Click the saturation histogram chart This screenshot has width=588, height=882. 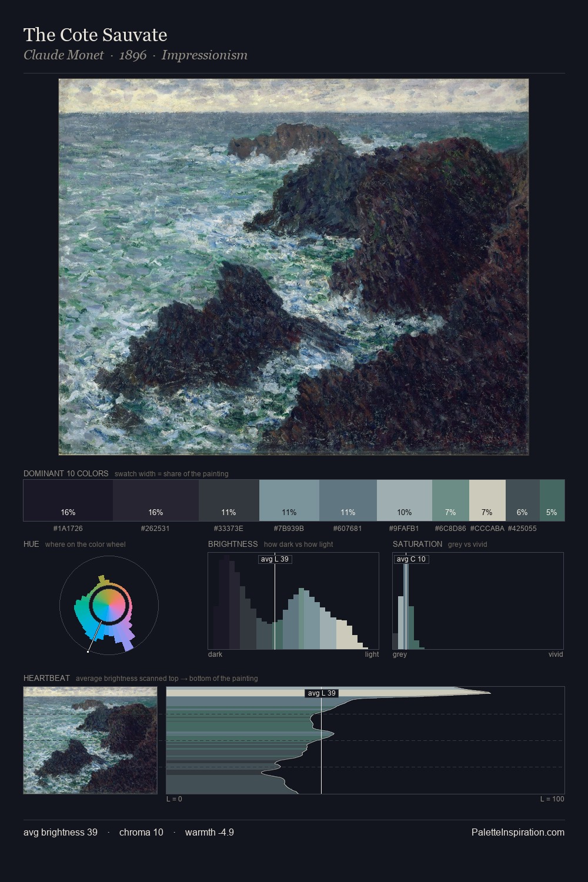tap(478, 601)
